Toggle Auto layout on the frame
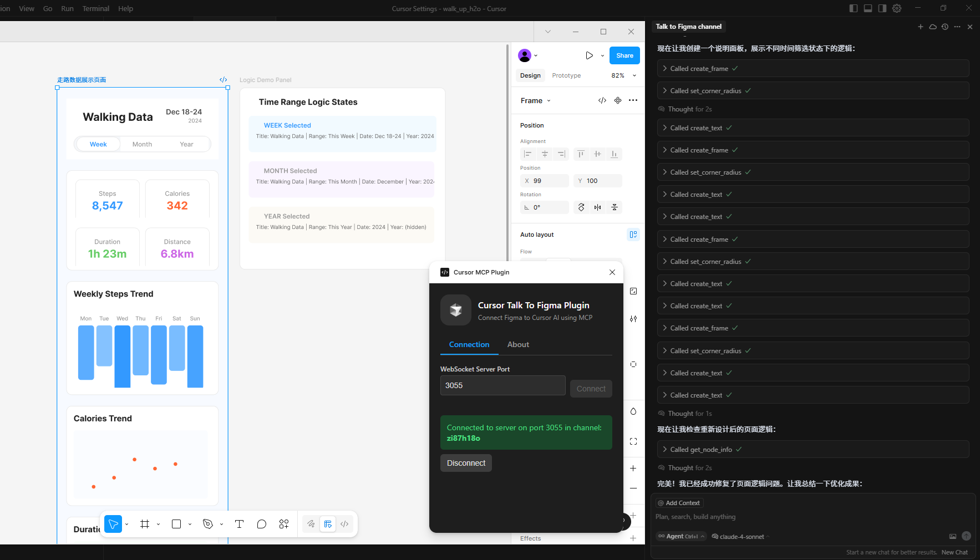Image resolution: width=980 pixels, height=560 pixels. 633,235
